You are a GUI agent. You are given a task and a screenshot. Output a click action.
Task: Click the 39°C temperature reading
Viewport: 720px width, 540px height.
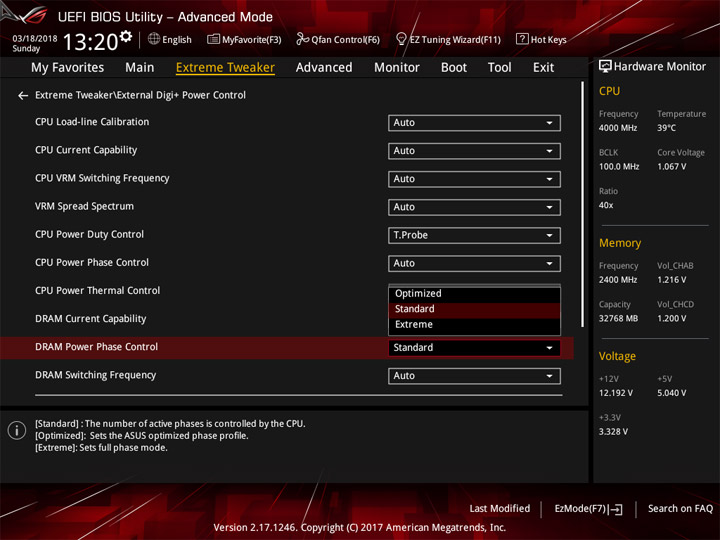pos(666,128)
